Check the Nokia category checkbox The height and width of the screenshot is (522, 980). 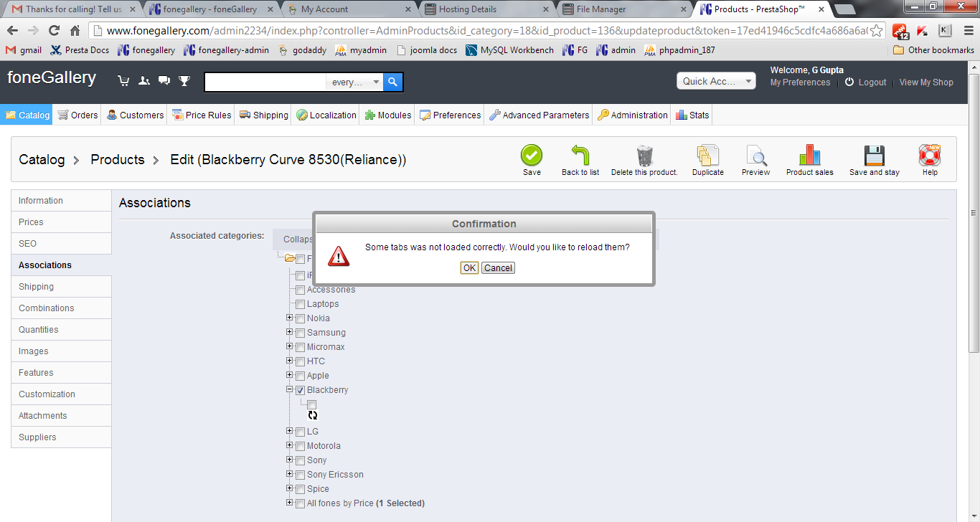300,318
